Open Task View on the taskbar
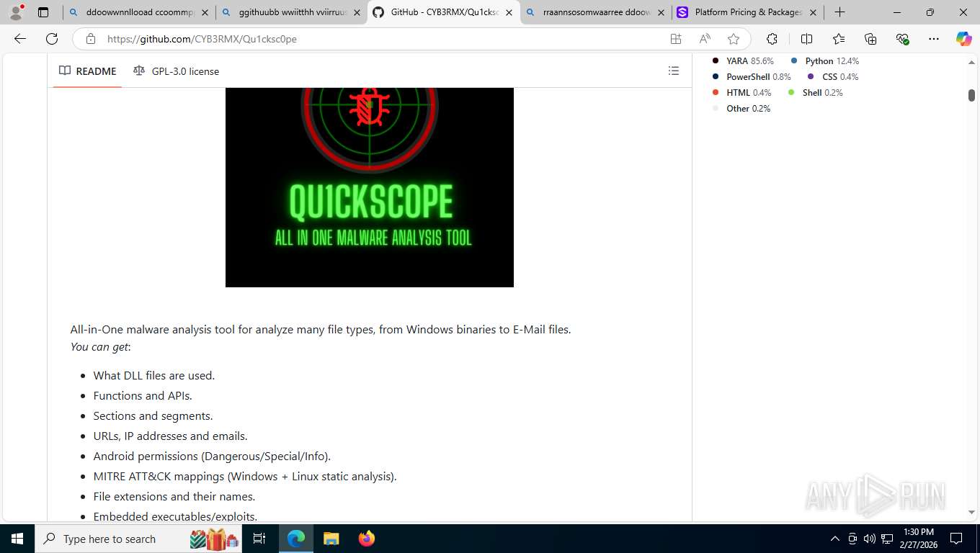The height and width of the screenshot is (553, 980). point(260,539)
